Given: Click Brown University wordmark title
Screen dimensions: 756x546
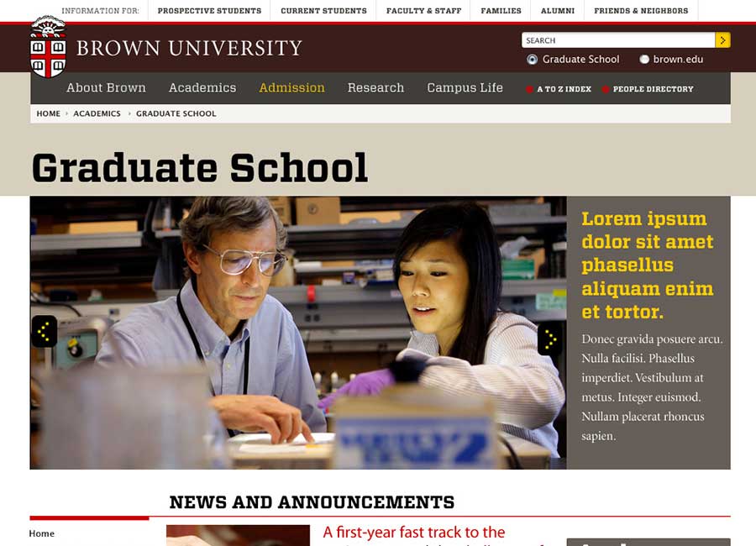Looking at the screenshot, I should 189,48.
